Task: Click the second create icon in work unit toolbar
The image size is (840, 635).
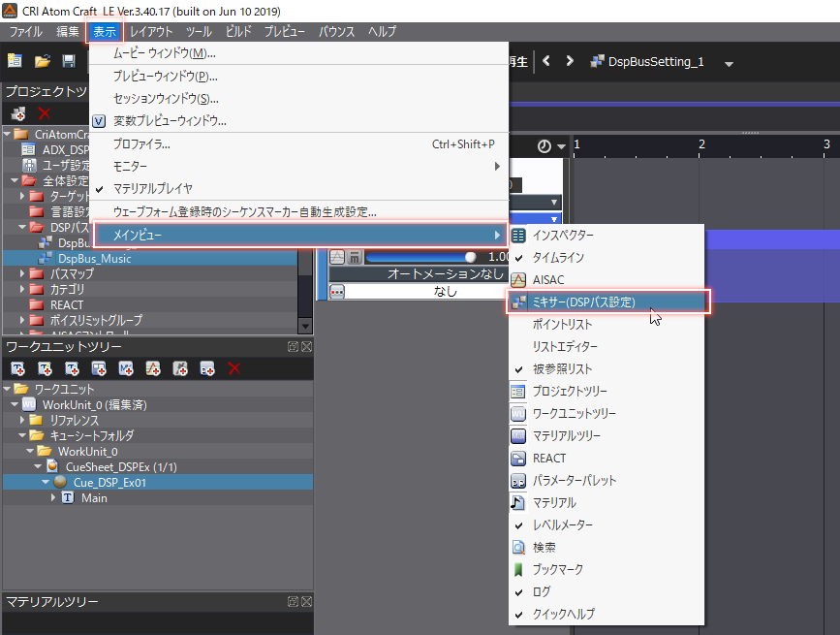Action: [x=45, y=368]
